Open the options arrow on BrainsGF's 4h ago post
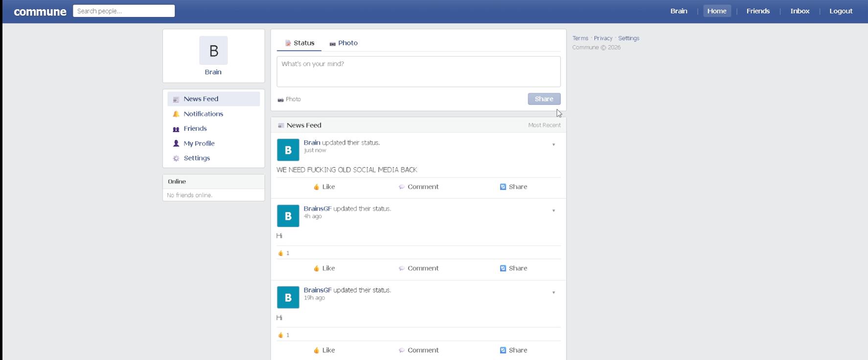Viewport: 868px width, 360px height. [553, 211]
